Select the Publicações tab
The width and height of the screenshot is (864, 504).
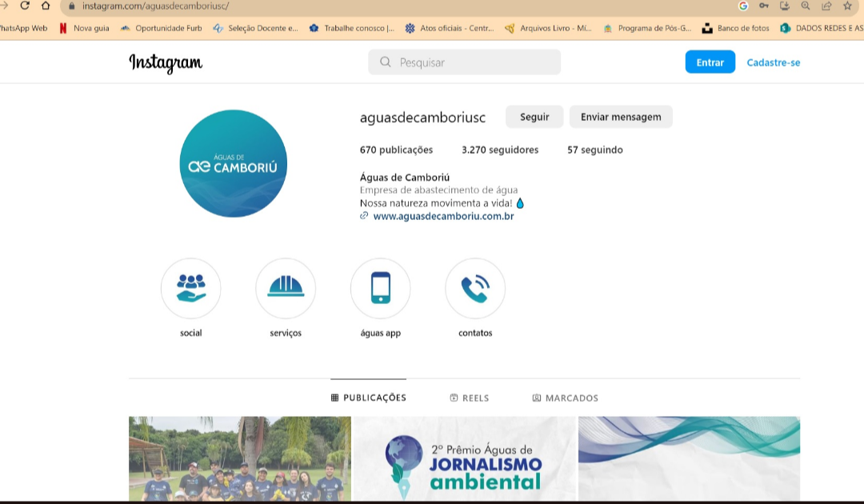(x=368, y=398)
